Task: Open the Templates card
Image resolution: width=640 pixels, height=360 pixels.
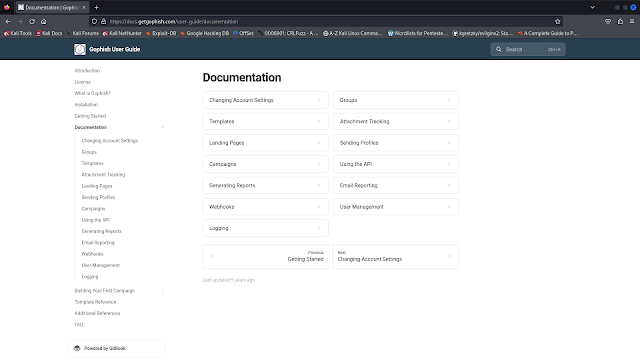Action: coord(265,122)
